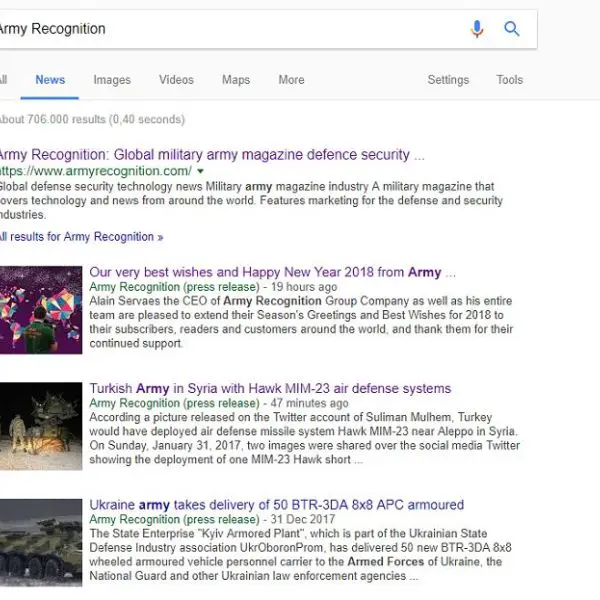Switch to the Images tab
This screenshot has height=600, width=600.
112,80
